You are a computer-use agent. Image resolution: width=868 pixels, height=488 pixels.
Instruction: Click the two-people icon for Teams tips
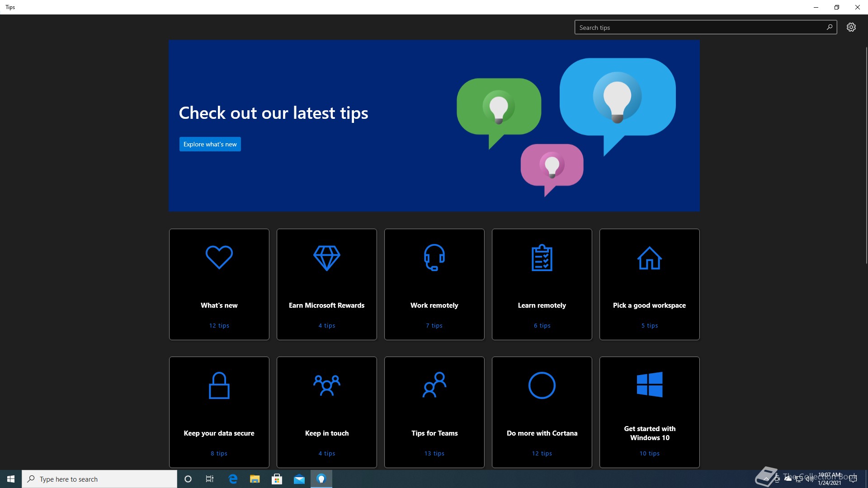click(x=434, y=385)
